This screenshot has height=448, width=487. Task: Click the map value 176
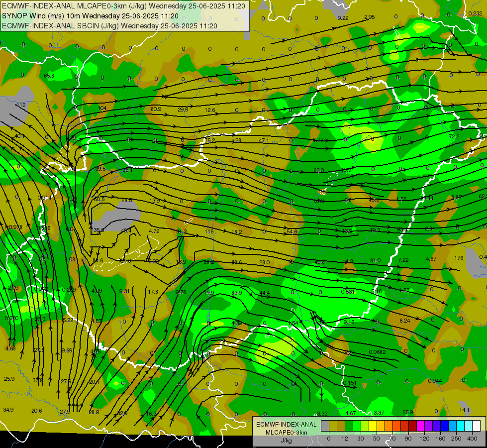(459, 258)
